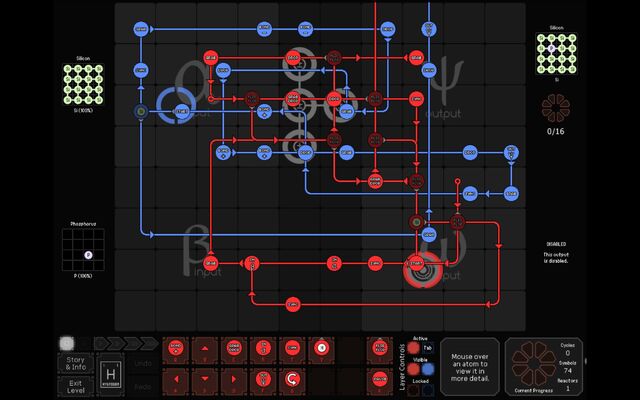Pick the left arrow instruction tile

(x=176, y=380)
